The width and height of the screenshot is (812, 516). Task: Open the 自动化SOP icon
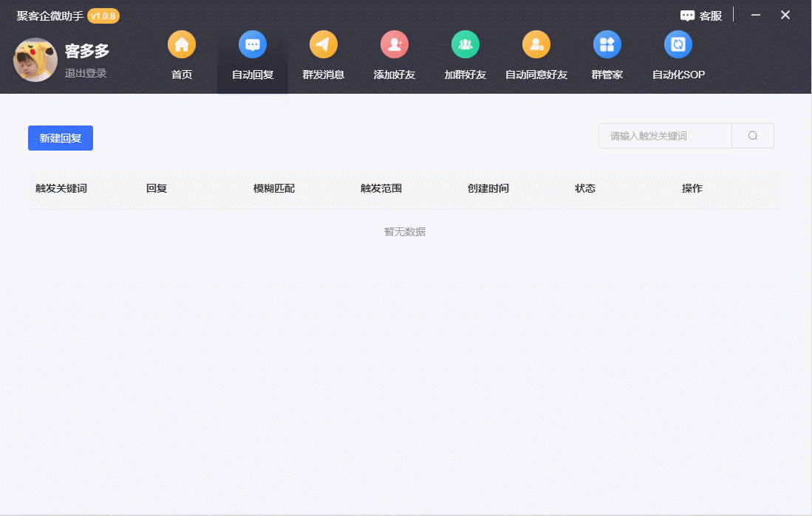(678, 44)
